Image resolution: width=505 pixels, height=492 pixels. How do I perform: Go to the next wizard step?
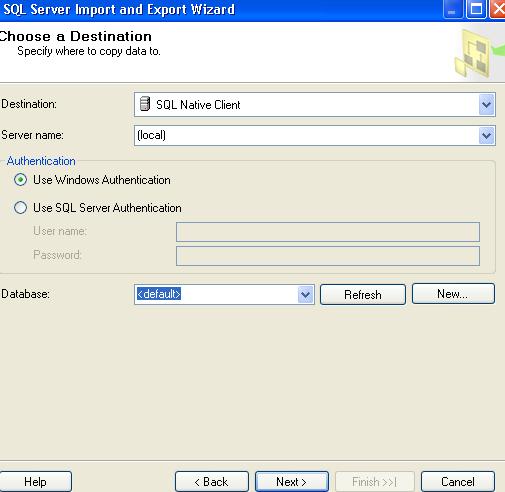tap(292, 482)
